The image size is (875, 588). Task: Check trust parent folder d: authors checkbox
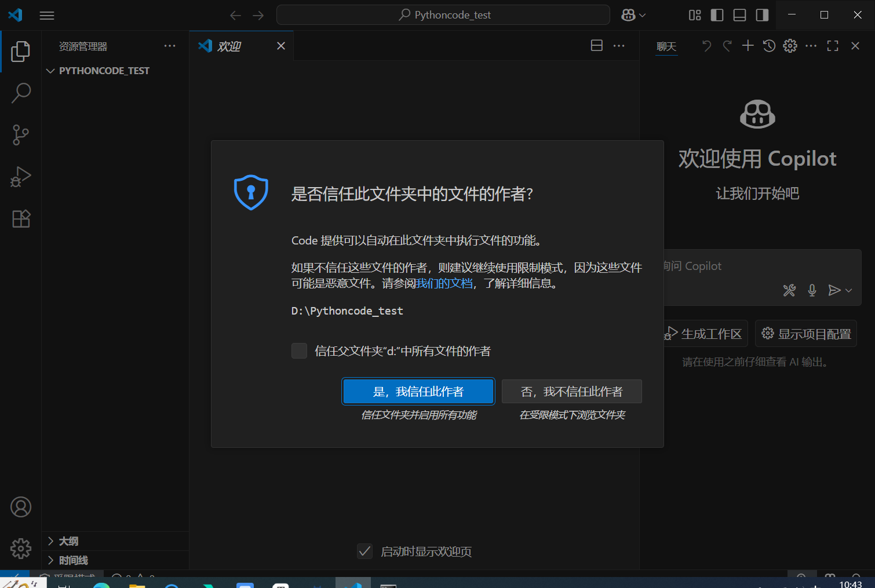point(299,350)
